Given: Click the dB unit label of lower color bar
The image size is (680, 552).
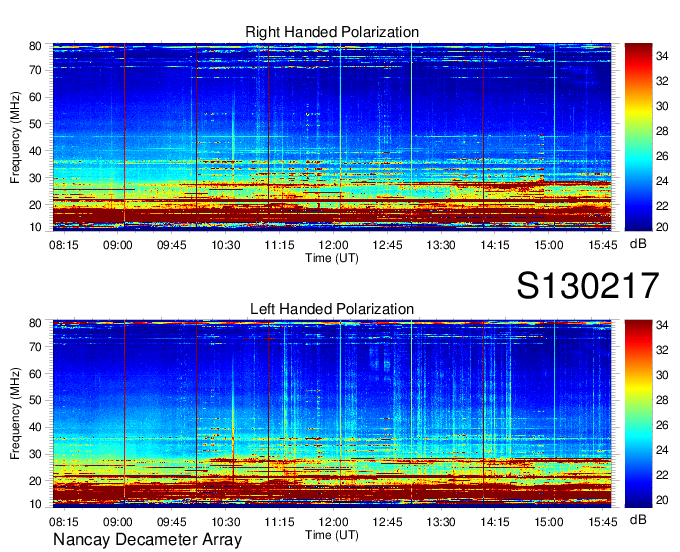Looking at the screenshot, I should tap(638, 519).
